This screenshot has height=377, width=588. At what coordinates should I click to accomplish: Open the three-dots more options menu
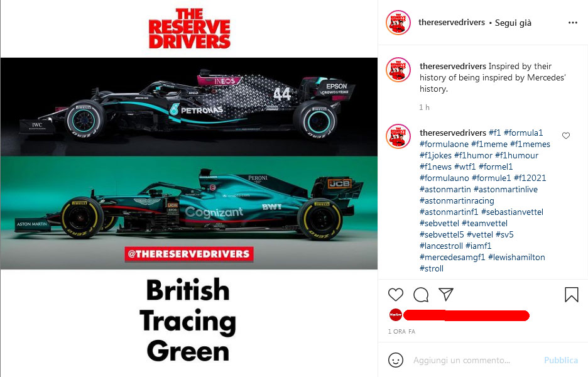pyautogui.click(x=573, y=23)
